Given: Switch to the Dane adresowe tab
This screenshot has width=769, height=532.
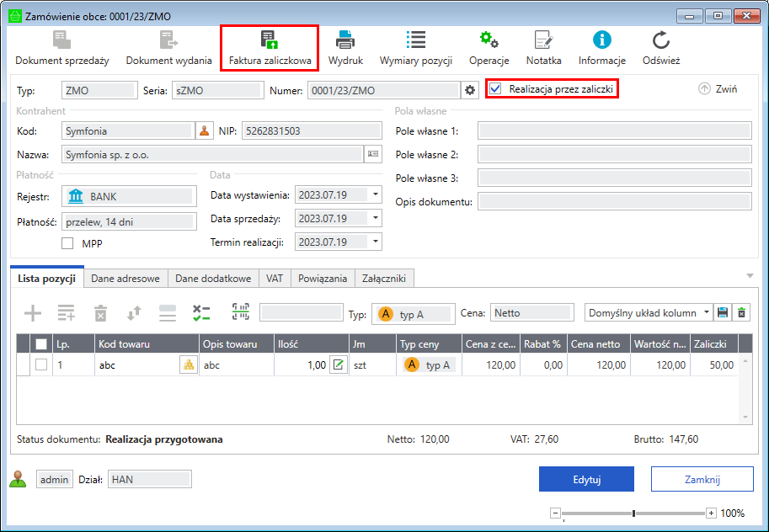Looking at the screenshot, I should point(125,279).
